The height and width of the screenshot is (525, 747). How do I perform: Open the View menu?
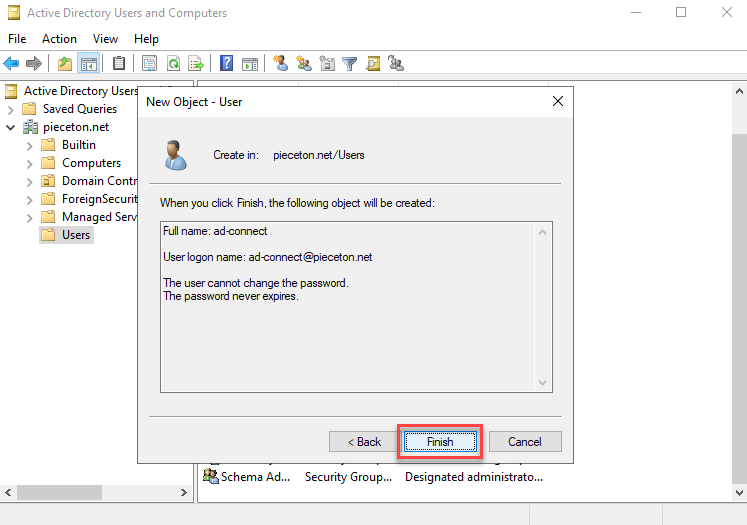[105, 39]
